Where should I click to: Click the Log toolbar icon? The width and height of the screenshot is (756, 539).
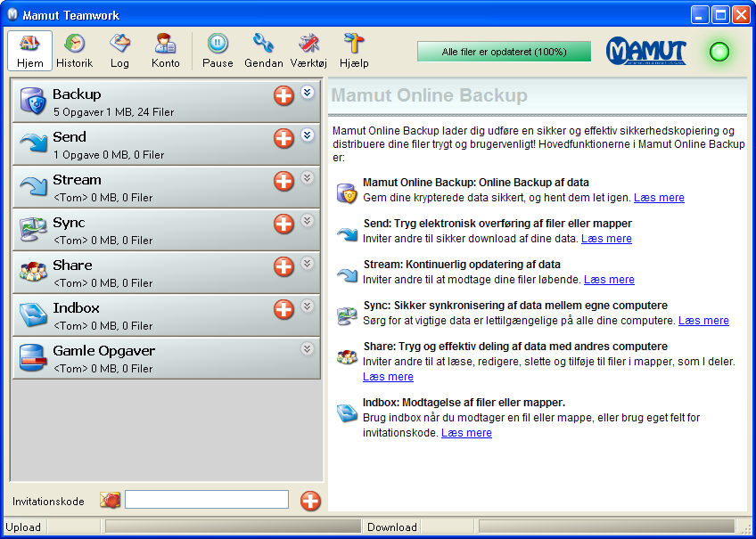click(x=119, y=51)
